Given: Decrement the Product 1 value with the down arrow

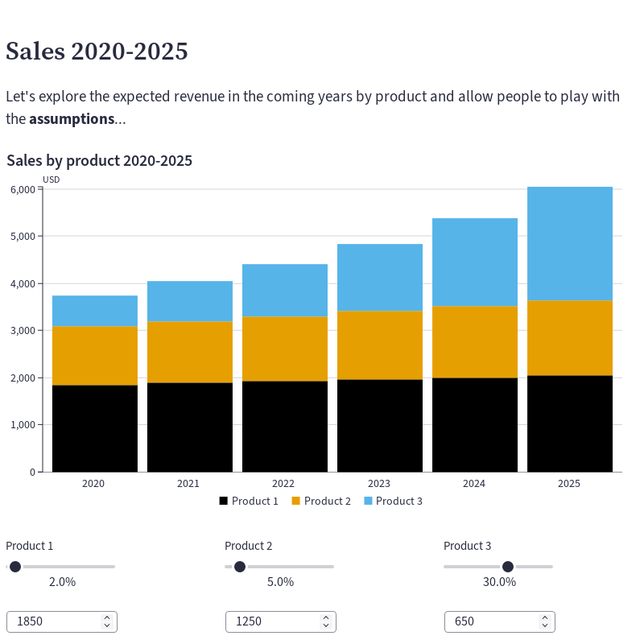Looking at the screenshot, I should (x=106, y=626).
